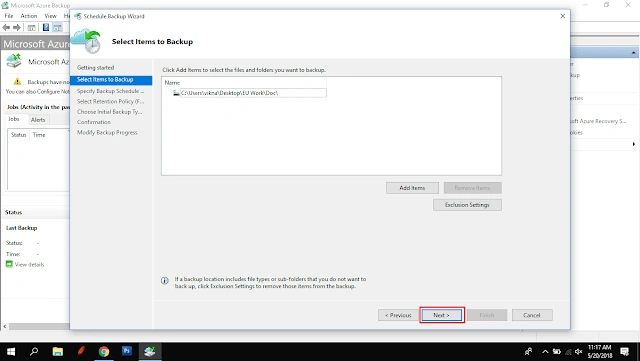
Task: Click the People icon in system tray
Action: (x=529, y=352)
